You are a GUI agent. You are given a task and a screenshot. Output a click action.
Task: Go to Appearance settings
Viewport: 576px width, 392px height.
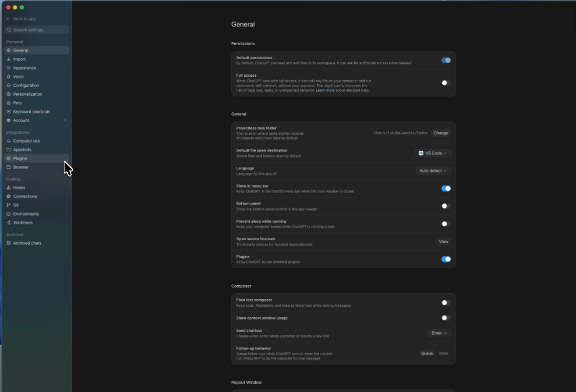37,68
